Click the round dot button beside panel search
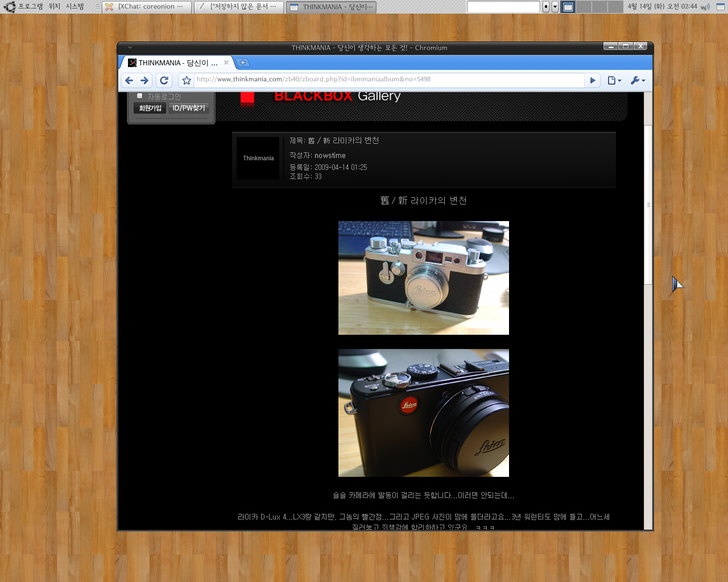Viewport: 728px width, 582px height. tap(546, 7)
